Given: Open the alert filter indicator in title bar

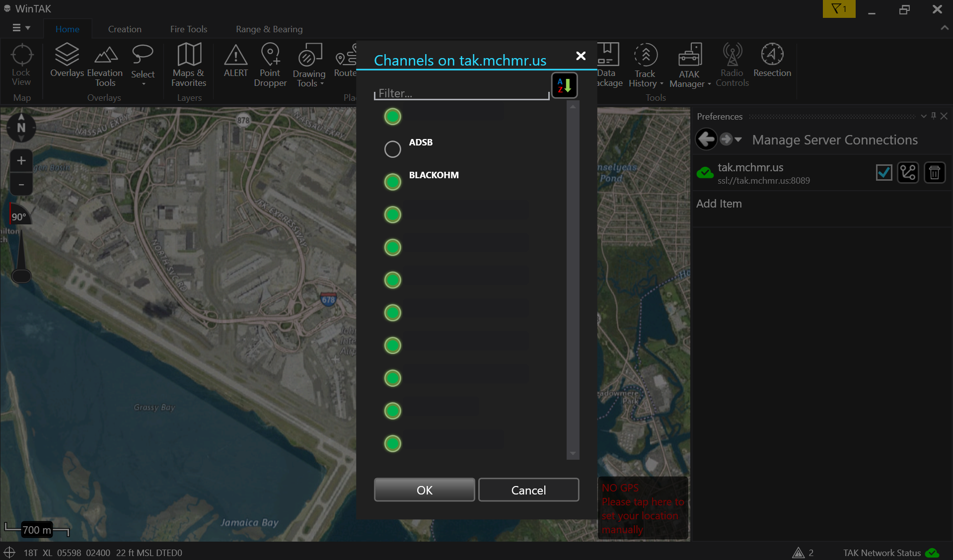Looking at the screenshot, I should (839, 9).
